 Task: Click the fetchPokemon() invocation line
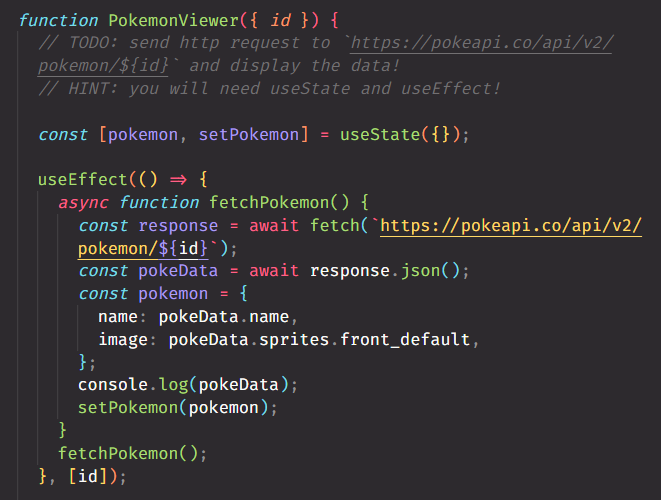click(x=132, y=454)
